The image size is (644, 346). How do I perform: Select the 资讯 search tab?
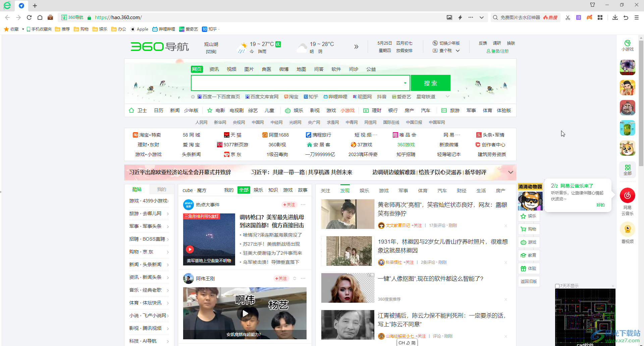[x=214, y=69]
